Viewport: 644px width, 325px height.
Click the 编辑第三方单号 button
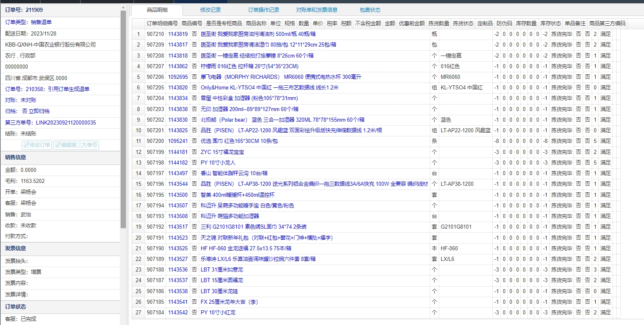click(x=76, y=145)
